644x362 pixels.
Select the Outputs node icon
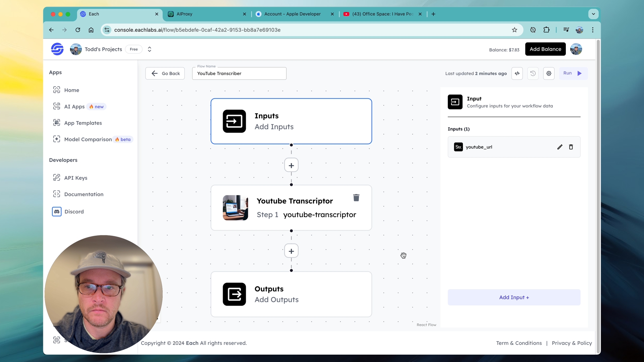[234, 294]
